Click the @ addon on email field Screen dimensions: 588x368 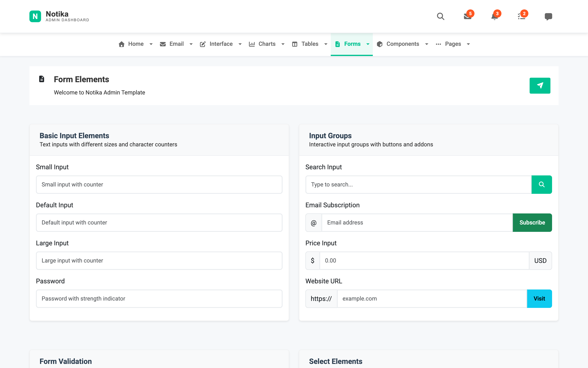tap(314, 223)
